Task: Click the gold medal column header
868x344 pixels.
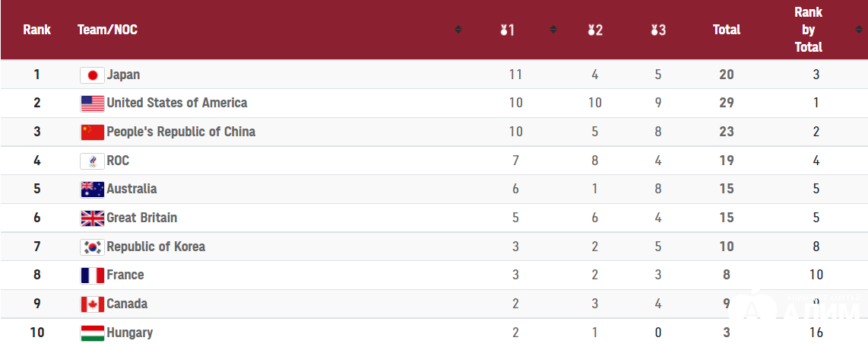Action: point(507,30)
